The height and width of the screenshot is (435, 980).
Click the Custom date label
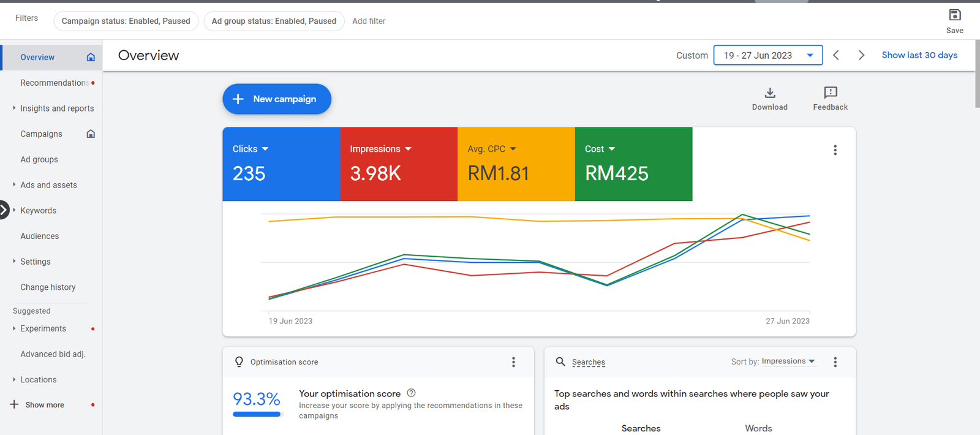click(692, 55)
